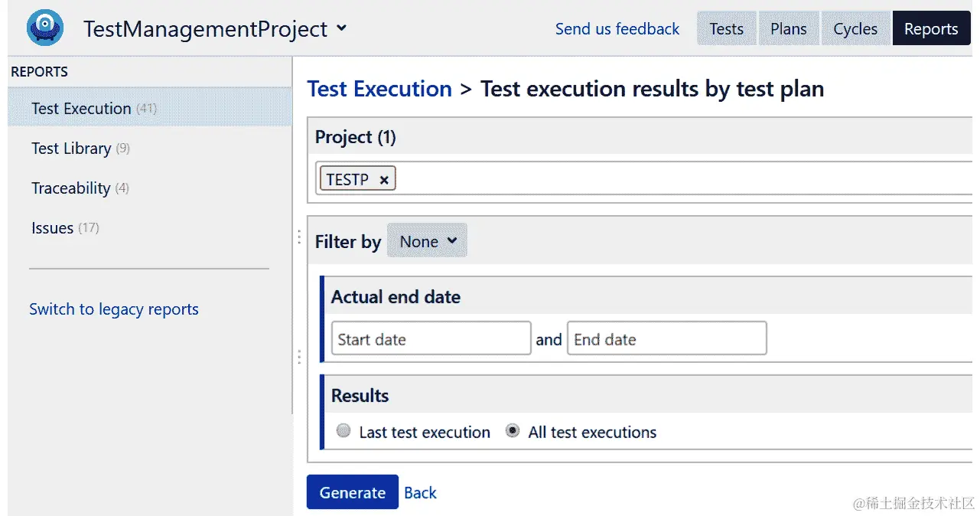The height and width of the screenshot is (516, 980).
Task: Expand the Filter by None dropdown
Action: 427,242
